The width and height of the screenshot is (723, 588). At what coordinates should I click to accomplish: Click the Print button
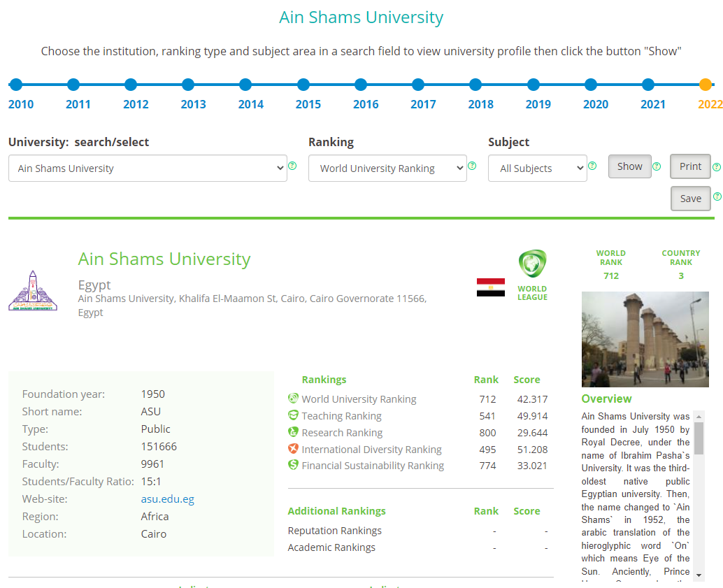pyautogui.click(x=690, y=166)
